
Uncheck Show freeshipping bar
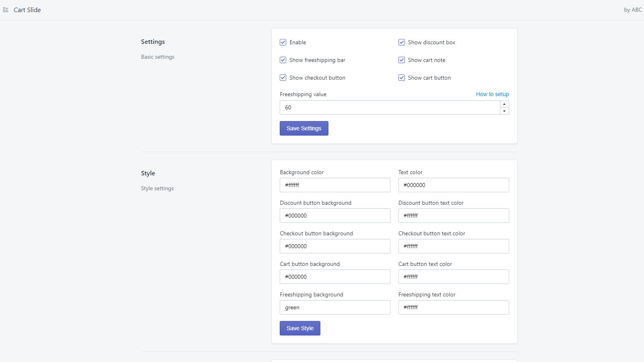(x=283, y=60)
